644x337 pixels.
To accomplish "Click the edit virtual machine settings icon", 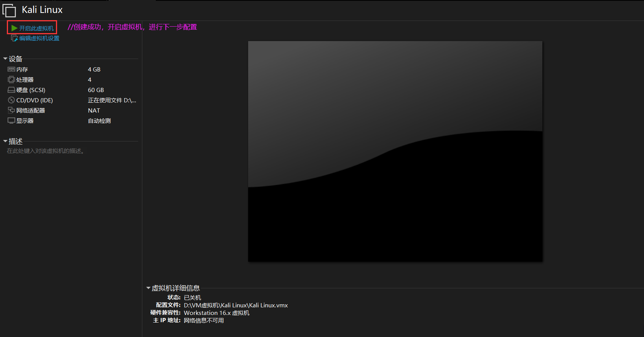I will point(14,38).
